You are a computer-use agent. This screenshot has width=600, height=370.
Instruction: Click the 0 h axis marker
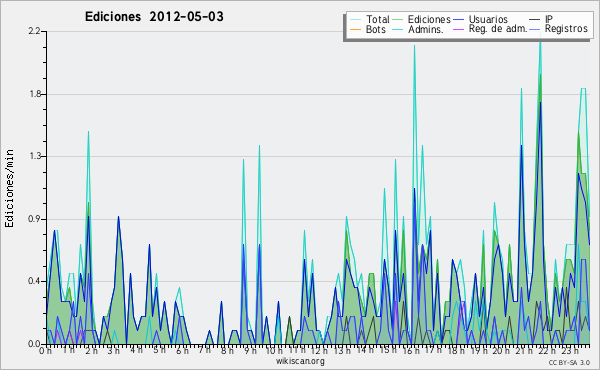pos(45,350)
